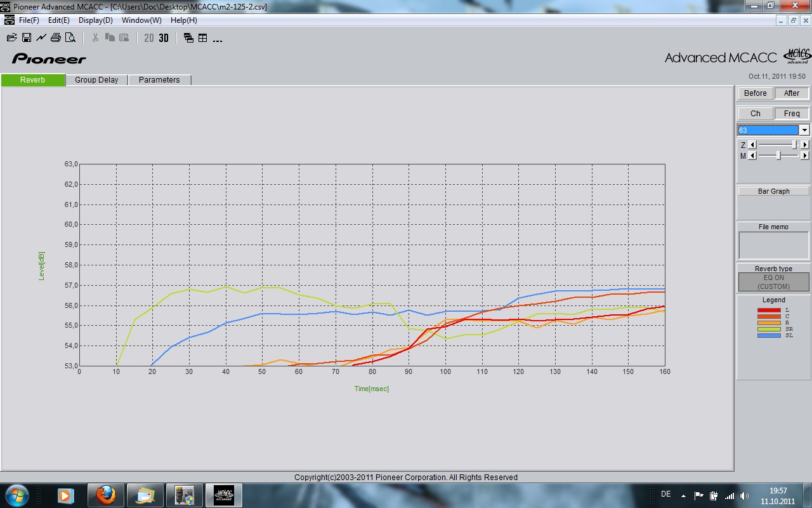Open the Display(D) menu
Screen dimensions: 812x508
[x=96, y=20]
